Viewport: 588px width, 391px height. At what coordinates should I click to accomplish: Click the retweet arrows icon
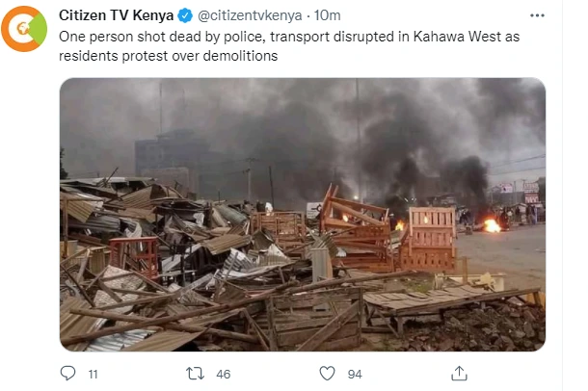(x=195, y=374)
